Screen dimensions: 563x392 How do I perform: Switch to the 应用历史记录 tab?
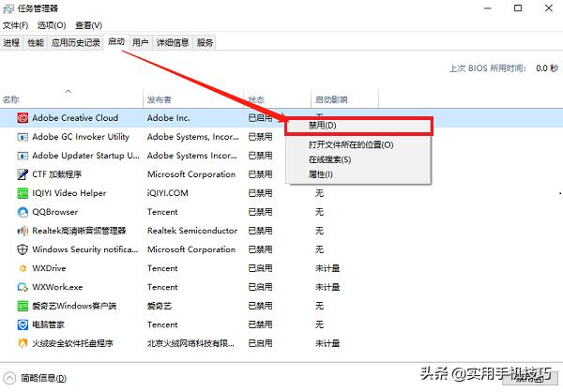click(76, 43)
